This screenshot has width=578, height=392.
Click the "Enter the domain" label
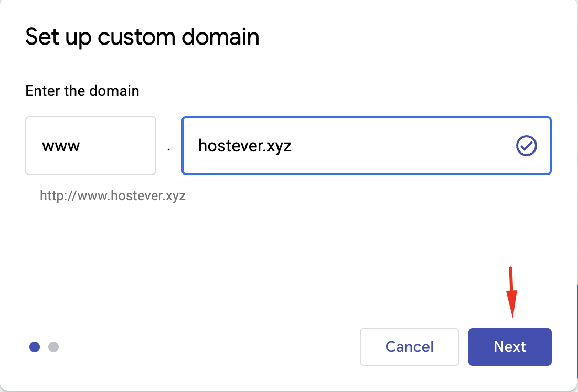coord(82,91)
